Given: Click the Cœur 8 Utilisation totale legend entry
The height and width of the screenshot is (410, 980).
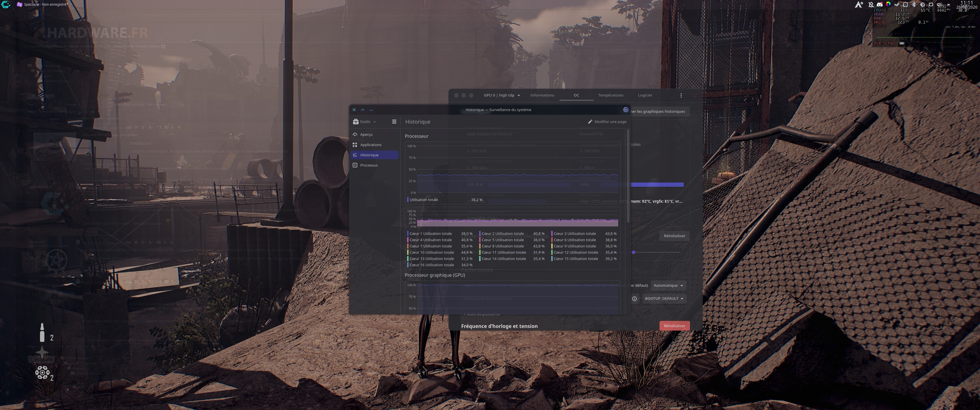Looking at the screenshot, I should (x=512, y=247).
